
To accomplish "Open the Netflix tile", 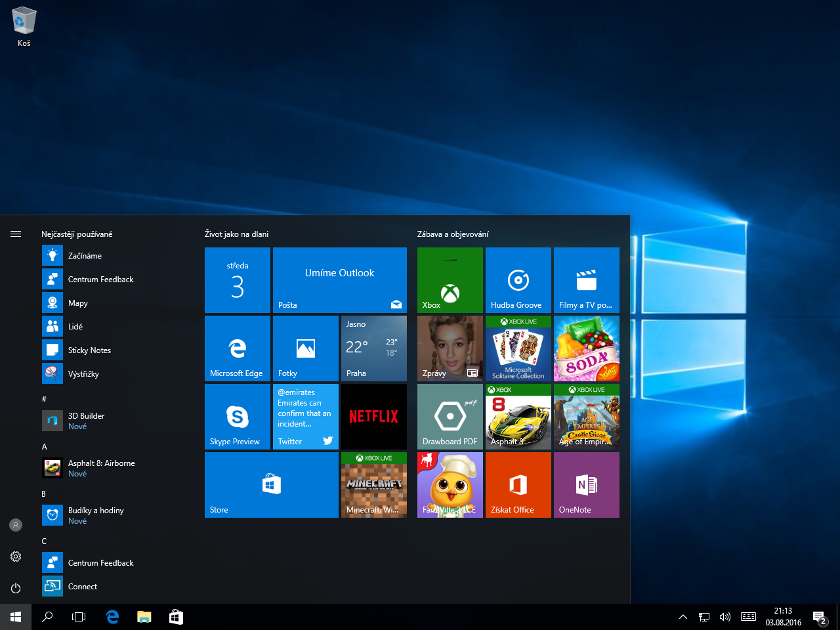I will click(x=374, y=417).
